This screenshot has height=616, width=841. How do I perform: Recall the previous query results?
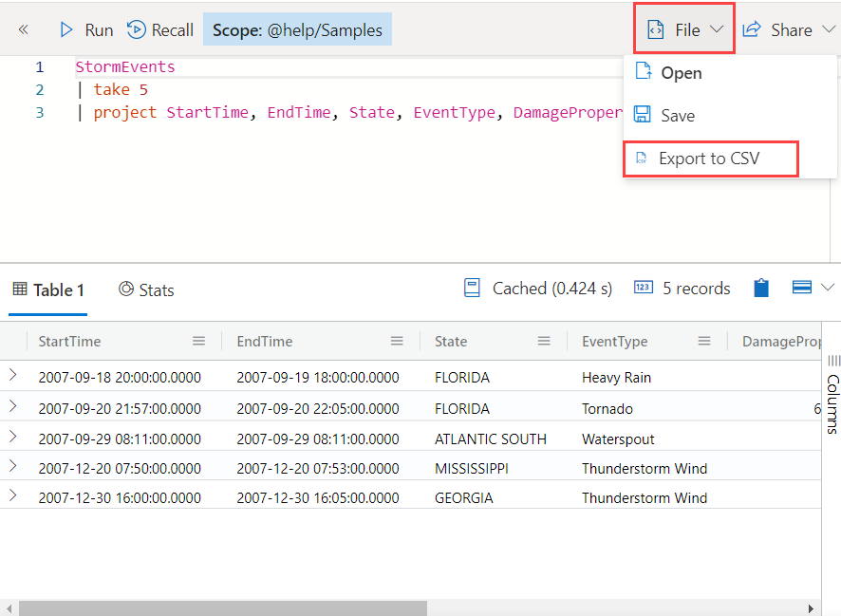tap(160, 30)
